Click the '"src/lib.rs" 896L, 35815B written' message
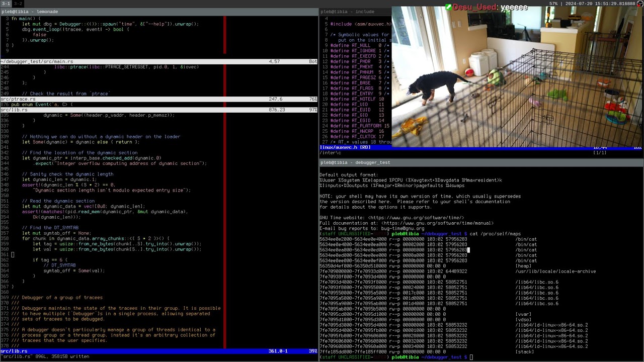 tap(45, 356)
